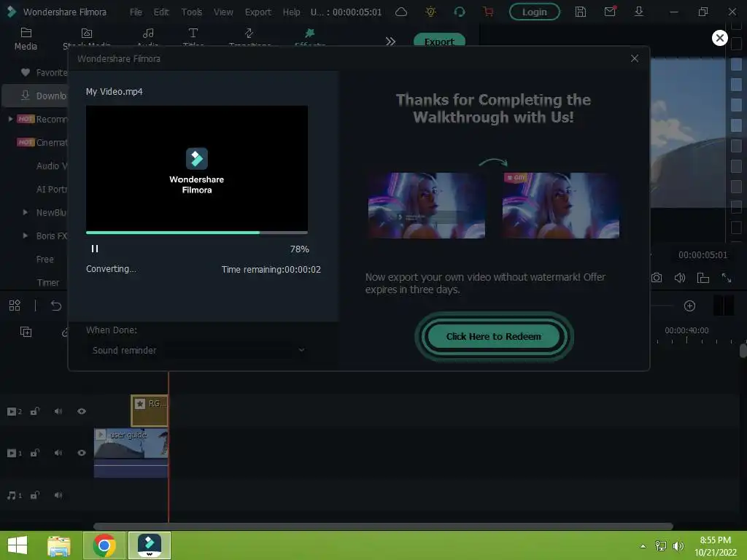747x560 pixels.
Task: Open the Windows Start button
Action: [18, 545]
